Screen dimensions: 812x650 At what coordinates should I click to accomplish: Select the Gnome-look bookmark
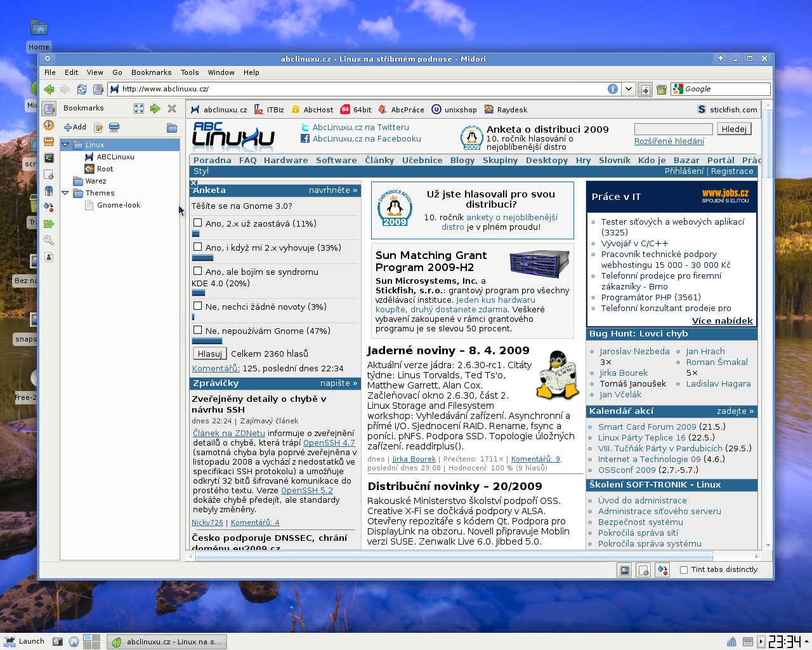[120, 205]
